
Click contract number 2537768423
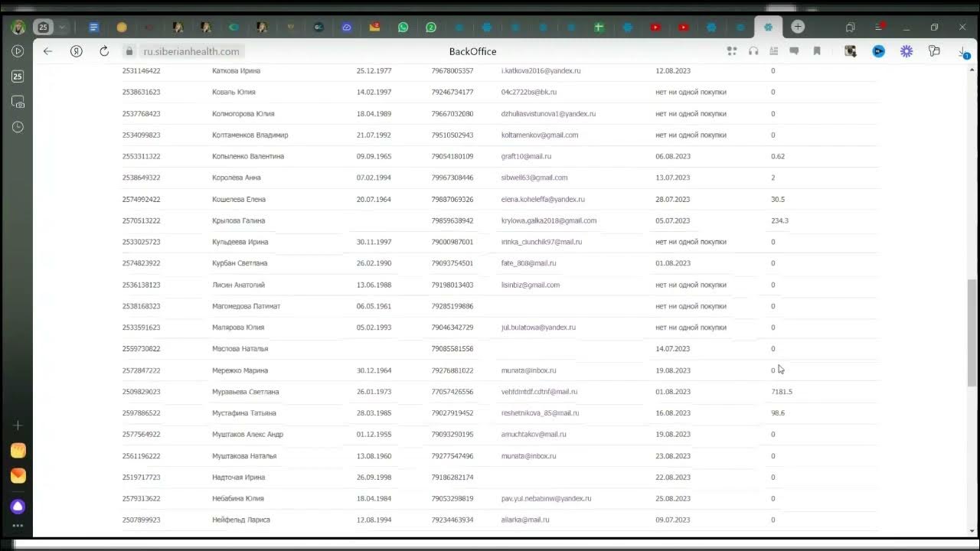pyautogui.click(x=142, y=113)
